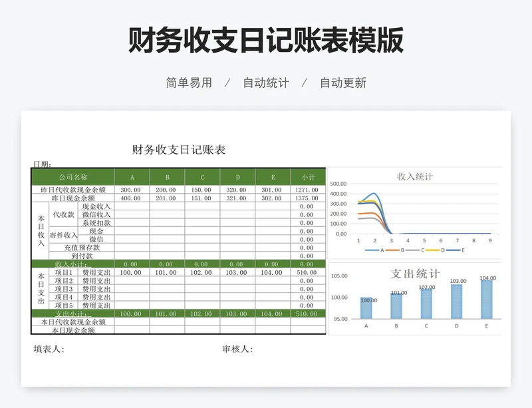Click the 收入统计 chart title
Image resolution: width=532 pixels, height=408 pixels.
click(415, 176)
